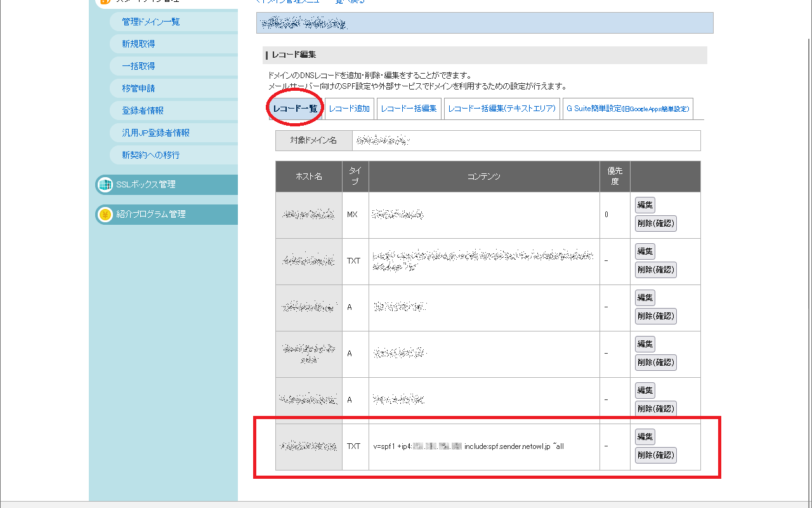This screenshot has height=508, width=812.
Task: Click 編集 for the MX record
Action: (645, 205)
